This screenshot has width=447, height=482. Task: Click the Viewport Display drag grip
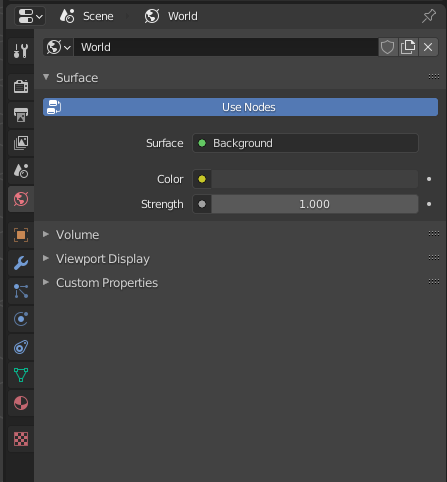click(434, 258)
